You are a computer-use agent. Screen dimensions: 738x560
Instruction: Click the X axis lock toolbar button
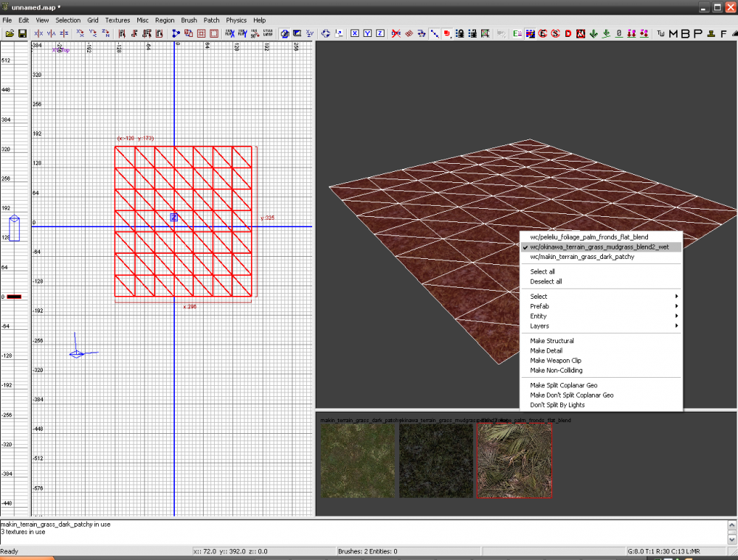click(355, 33)
